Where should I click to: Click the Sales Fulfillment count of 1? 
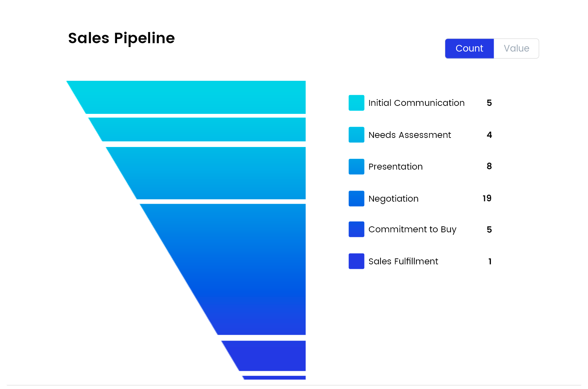coord(490,261)
